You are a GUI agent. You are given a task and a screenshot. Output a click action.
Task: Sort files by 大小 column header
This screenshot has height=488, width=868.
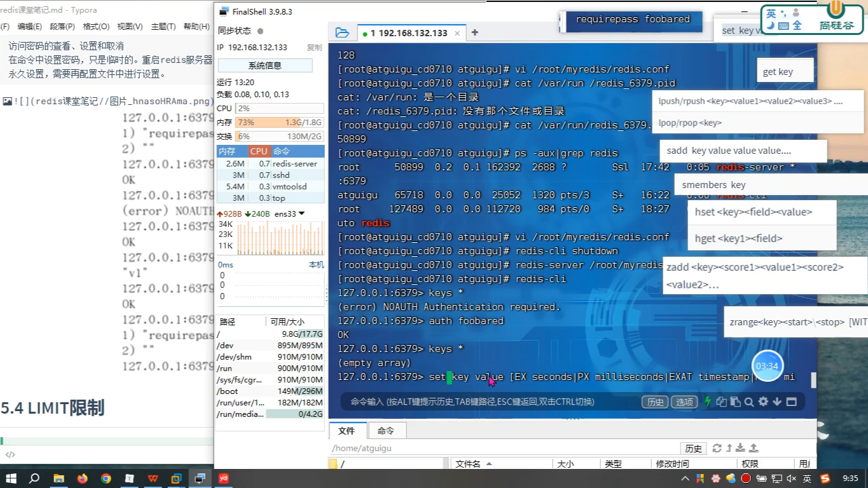click(576, 464)
